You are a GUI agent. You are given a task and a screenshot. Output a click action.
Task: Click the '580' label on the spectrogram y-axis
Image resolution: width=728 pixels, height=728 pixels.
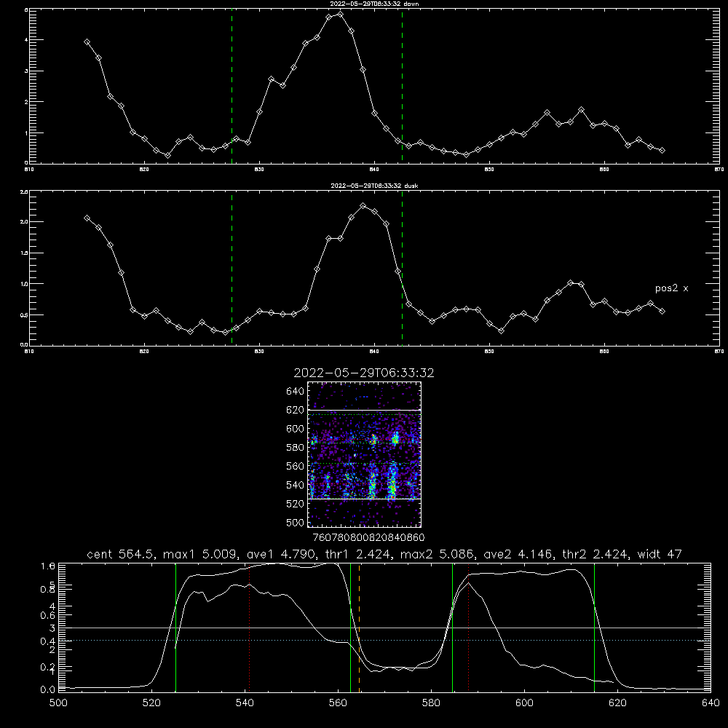pyautogui.click(x=295, y=448)
